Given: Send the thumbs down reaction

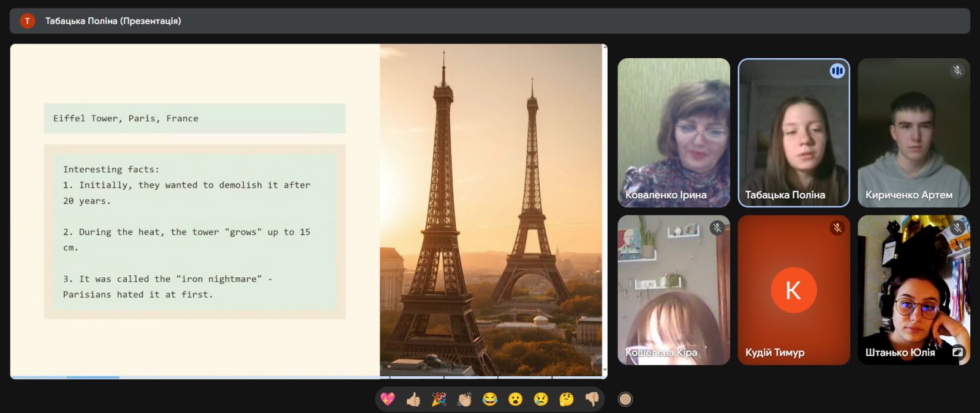Looking at the screenshot, I should (592, 400).
